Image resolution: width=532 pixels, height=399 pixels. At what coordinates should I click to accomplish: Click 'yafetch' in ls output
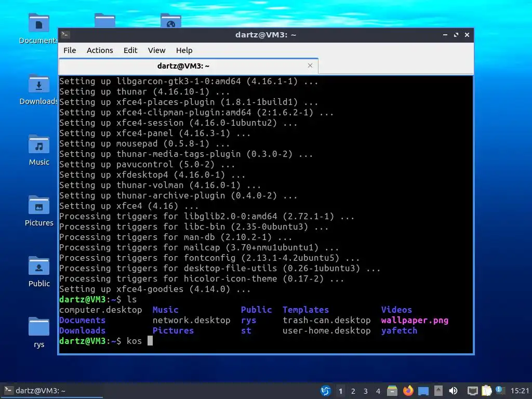coord(399,330)
